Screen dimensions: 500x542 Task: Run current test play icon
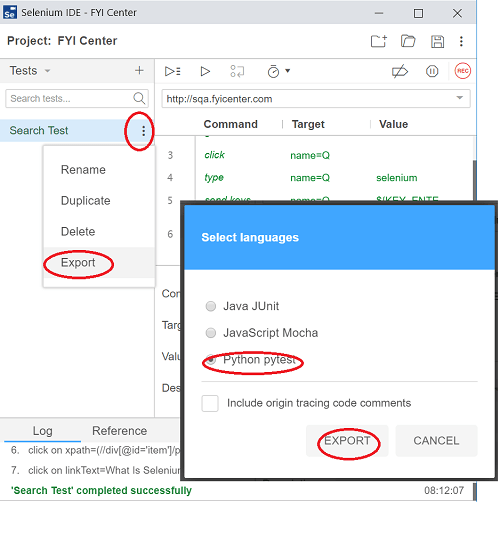pos(205,71)
